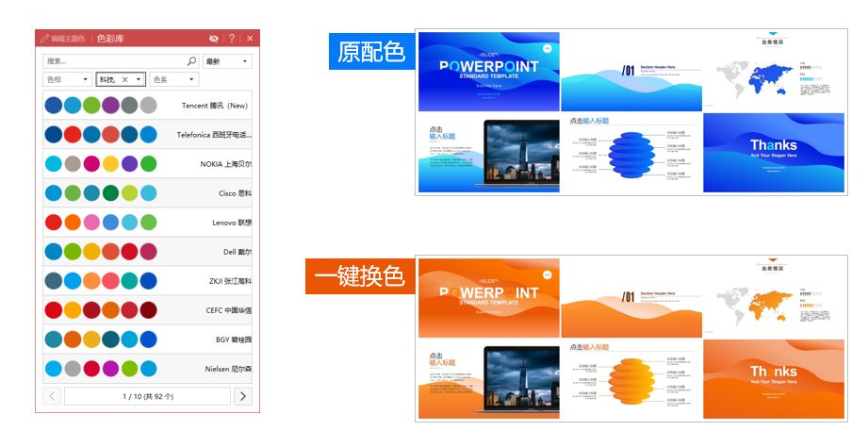This screenshot has width=868, height=448.
Task: Click the magnifier search icon
Action: pos(191,61)
